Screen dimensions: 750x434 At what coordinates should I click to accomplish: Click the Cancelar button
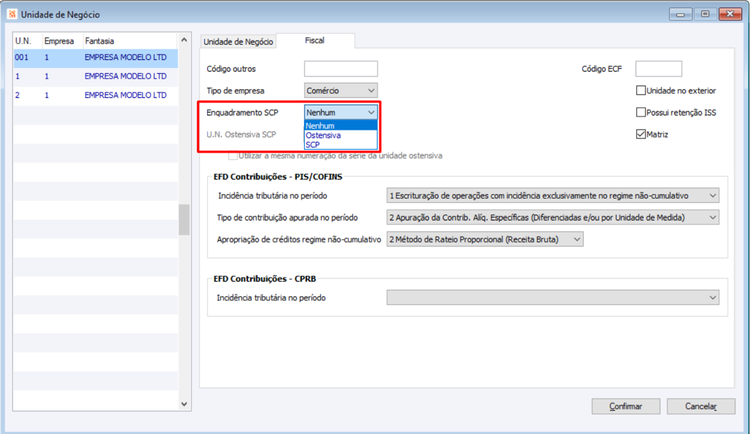(x=701, y=406)
